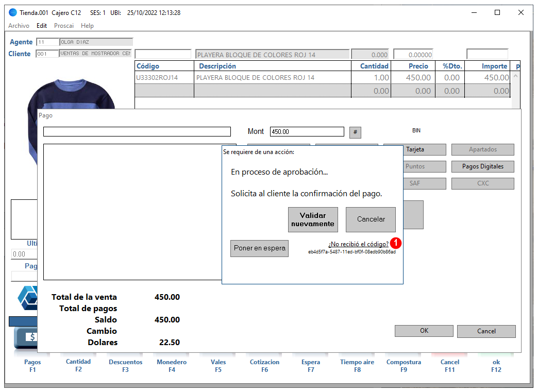
Task: Click Compostura F9 shortcut
Action: (x=404, y=366)
